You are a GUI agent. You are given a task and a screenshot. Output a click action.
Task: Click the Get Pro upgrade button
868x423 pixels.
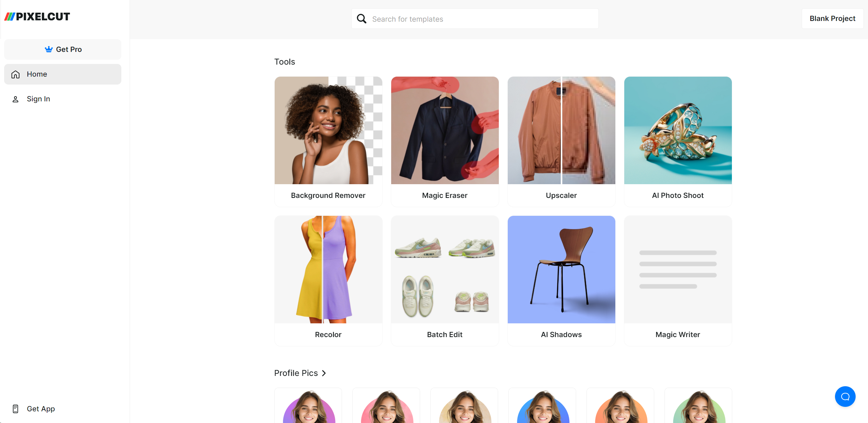pos(63,49)
